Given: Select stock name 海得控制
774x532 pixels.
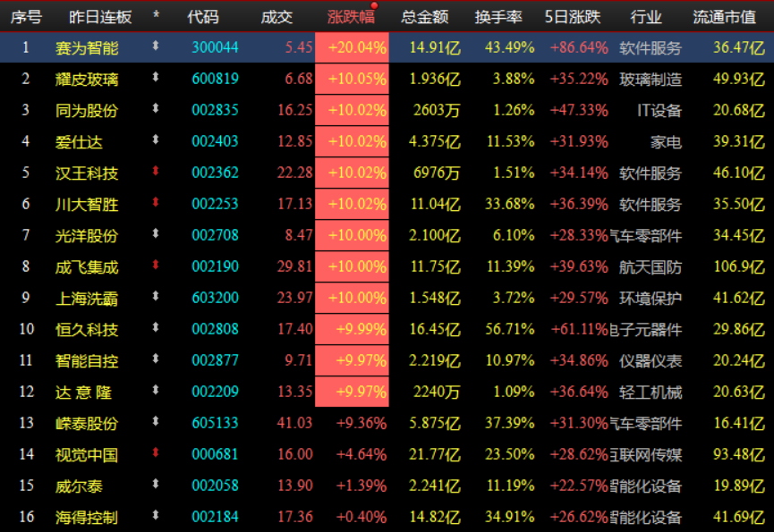Looking at the screenshot, I should click(x=87, y=517).
